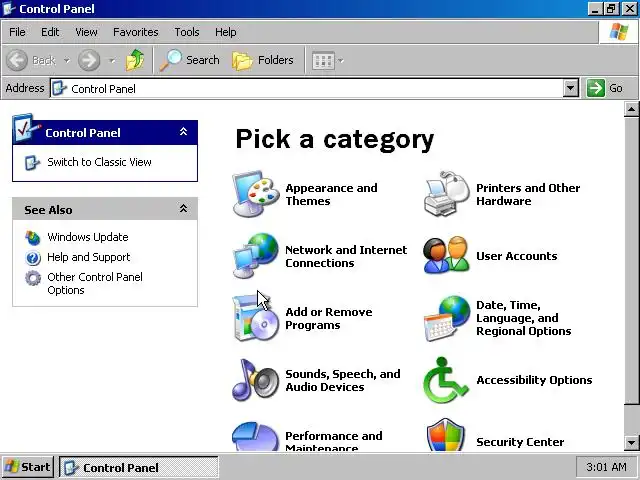Screen dimensions: 640x480
Task: Toggle the Folders toolbar button
Action: coord(263,60)
